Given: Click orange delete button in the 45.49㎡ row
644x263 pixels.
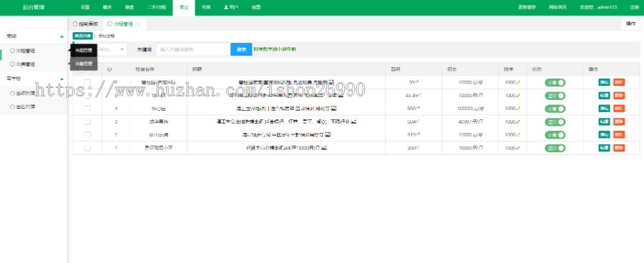Looking at the screenshot, I should coord(619,96).
